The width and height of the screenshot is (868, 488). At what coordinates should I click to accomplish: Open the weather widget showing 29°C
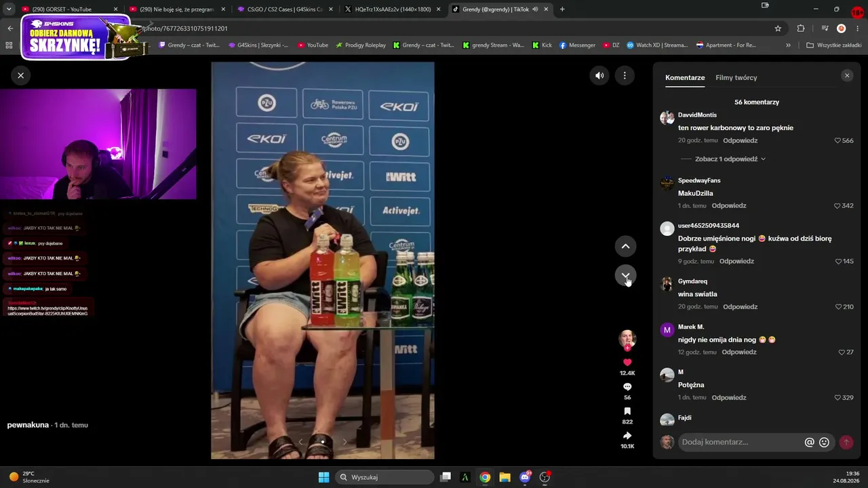(x=29, y=477)
